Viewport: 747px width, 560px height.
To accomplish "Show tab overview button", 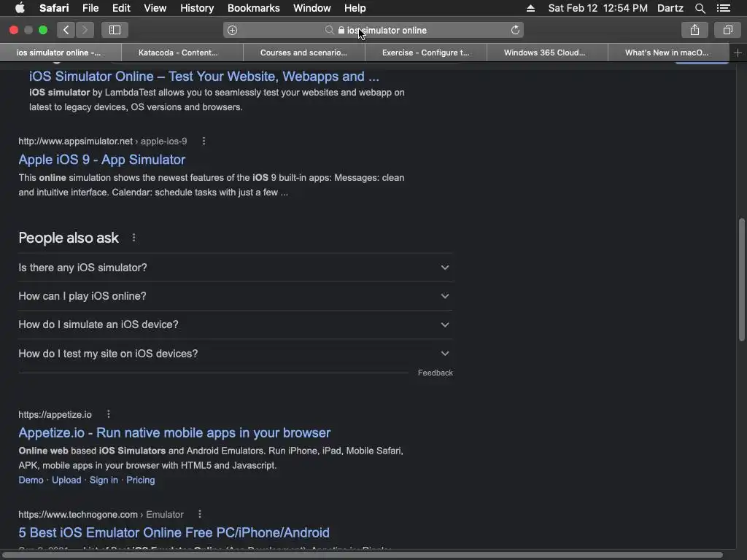I will pos(727,30).
